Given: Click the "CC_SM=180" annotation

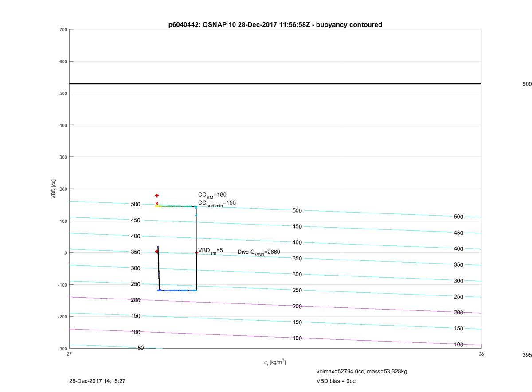Looking at the screenshot, I should point(212,195).
